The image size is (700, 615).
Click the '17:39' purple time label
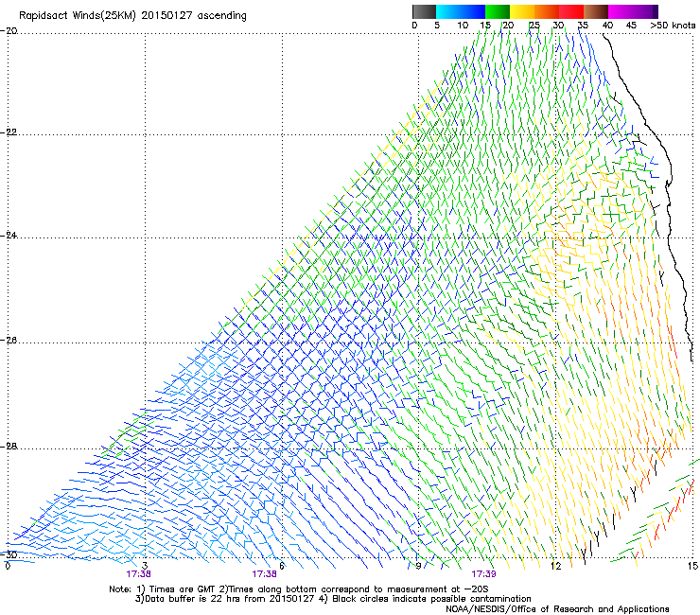[x=483, y=574]
